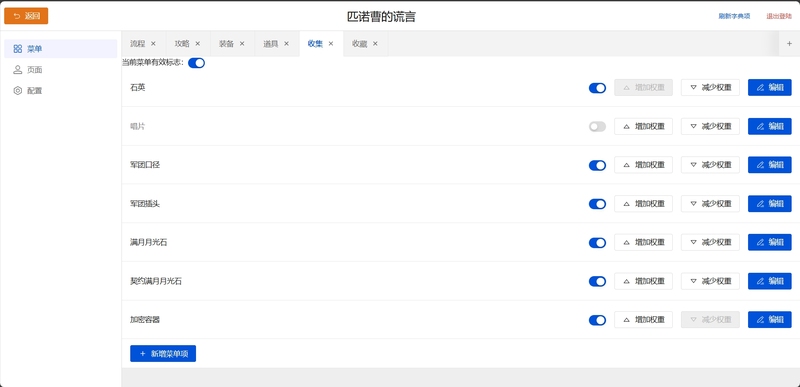Select the 军团插头 row label
The height and width of the screenshot is (387, 800).
[x=145, y=204]
